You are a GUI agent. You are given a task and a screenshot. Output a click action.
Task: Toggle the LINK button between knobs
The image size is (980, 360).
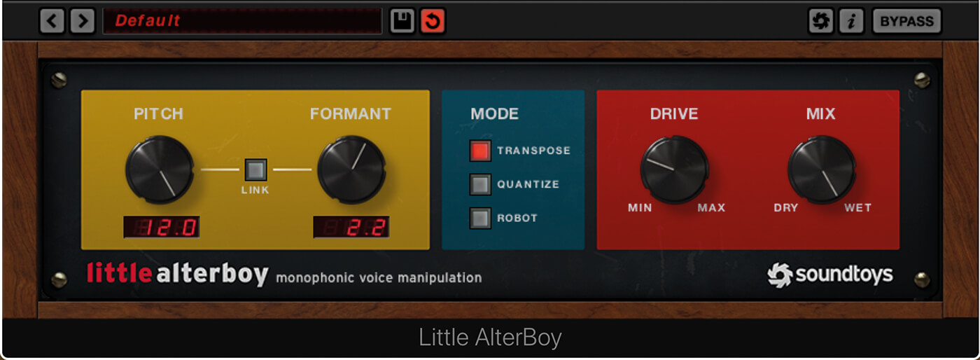coord(255,169)
